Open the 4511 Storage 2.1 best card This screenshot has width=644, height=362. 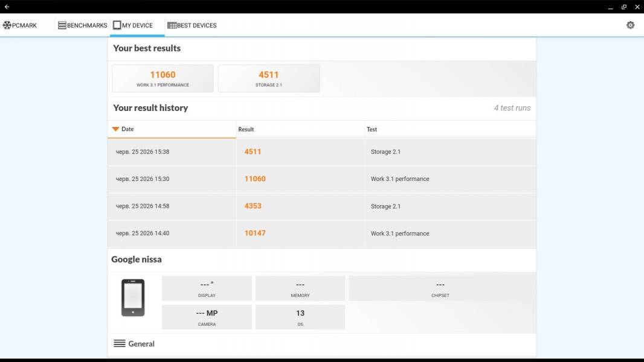pos(269,78)
